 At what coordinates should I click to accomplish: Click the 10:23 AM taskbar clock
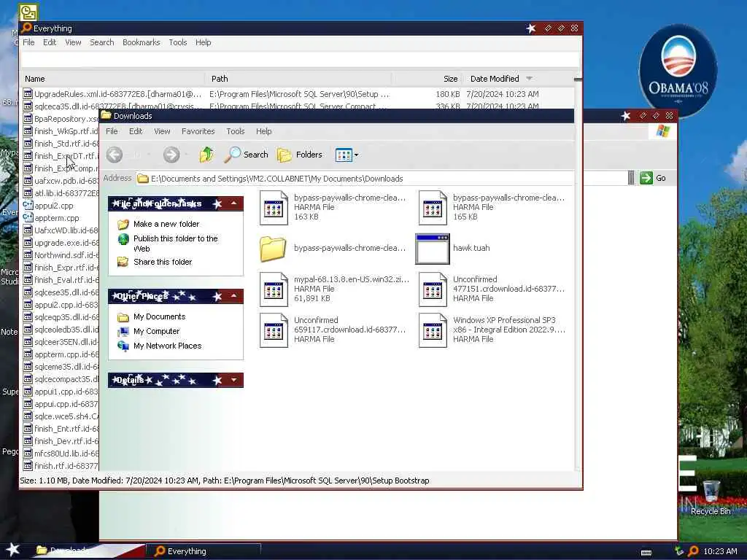720,551
